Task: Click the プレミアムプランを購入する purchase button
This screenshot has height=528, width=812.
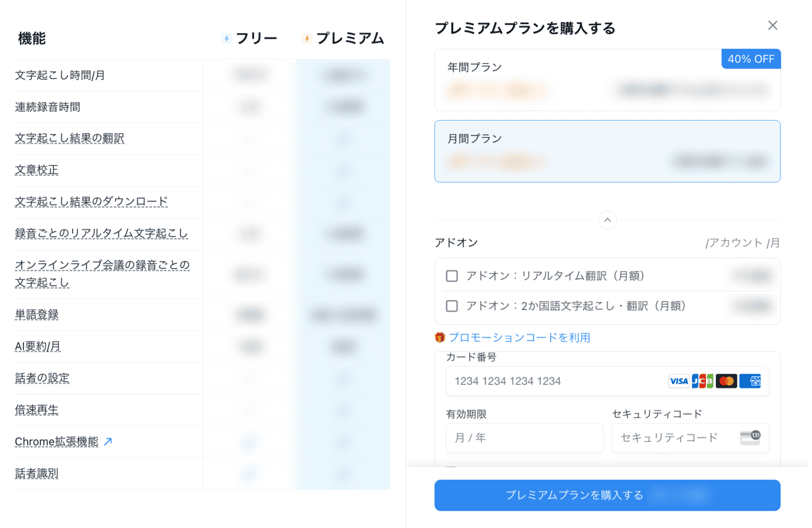Action: tap(607, 495)
